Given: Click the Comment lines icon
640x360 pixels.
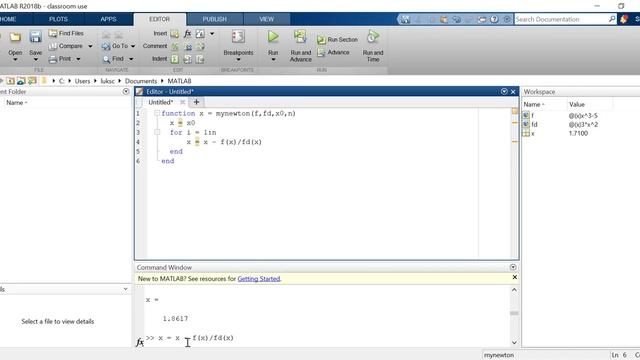Looking at the screenshot, I should [x=175, y=47].
